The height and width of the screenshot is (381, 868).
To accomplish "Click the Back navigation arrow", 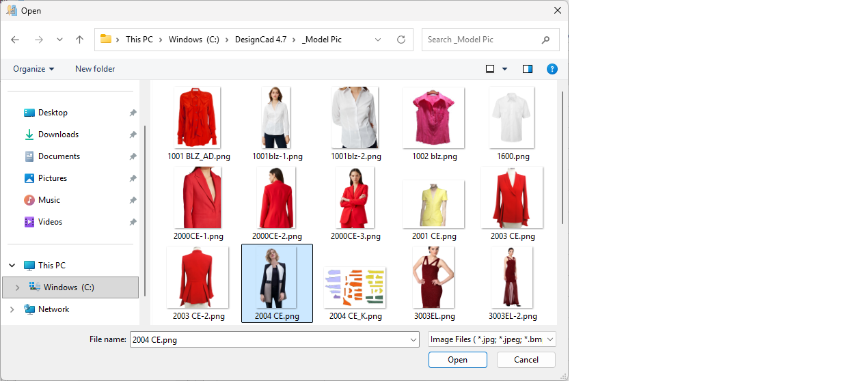I will pos(15,40).
